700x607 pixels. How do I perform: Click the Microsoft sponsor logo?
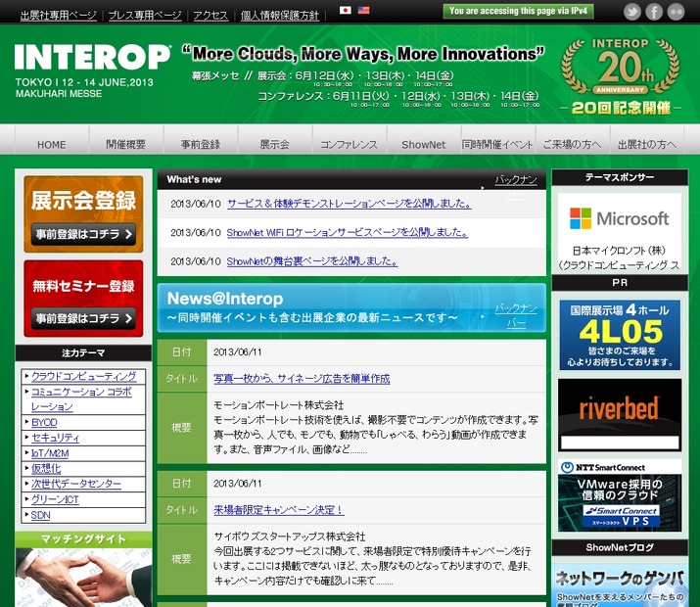(x=620, y=219)
